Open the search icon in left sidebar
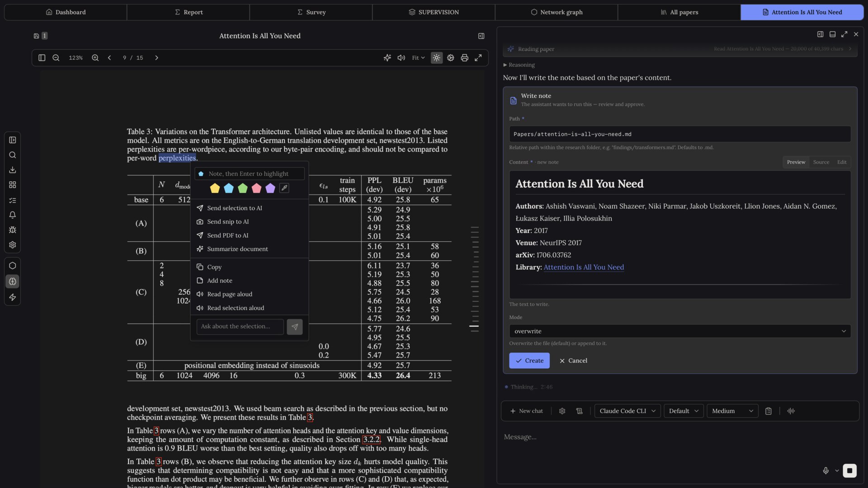 [x=13, y=155]
